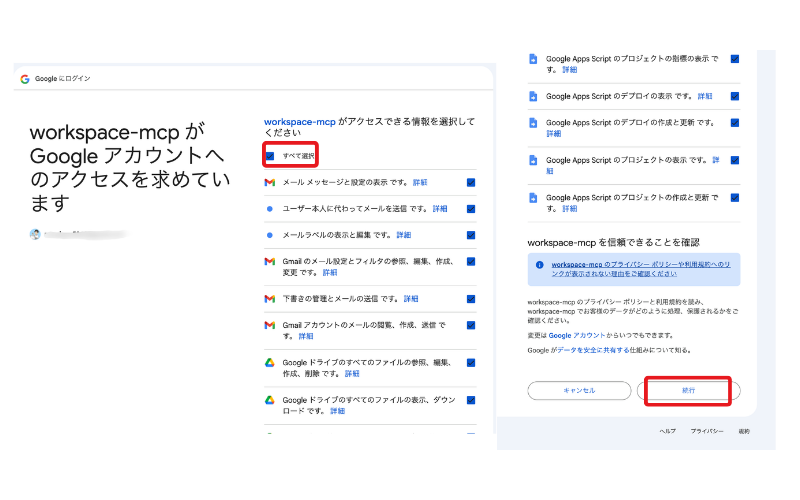The height and width of the screenshot is (500, 800).
Task: Click Apps Script icon for 'デプロイの作成と更新'
Action: pyautogui.click(x=533, y=123)
